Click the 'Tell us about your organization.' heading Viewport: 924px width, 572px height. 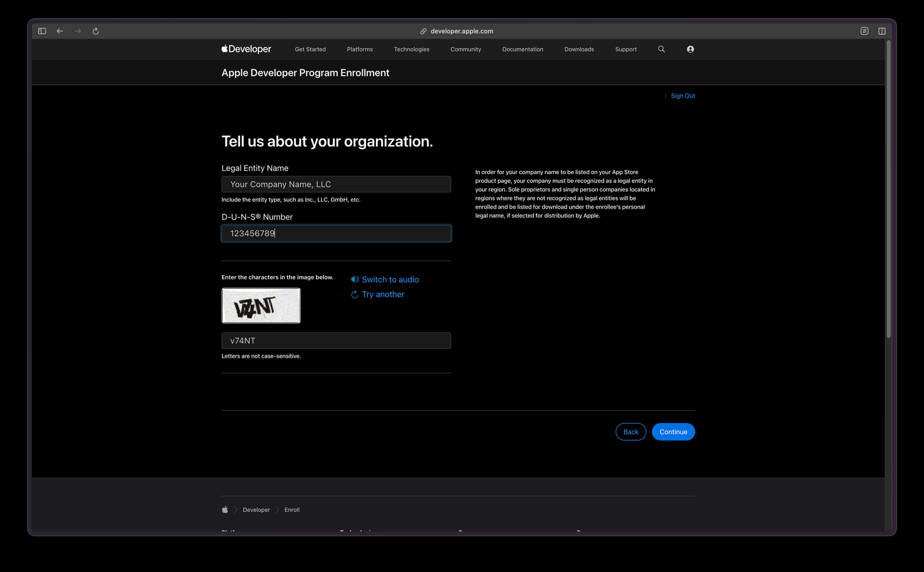[x=327, y=142]
